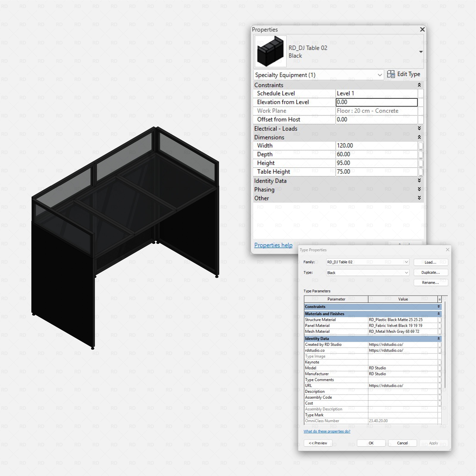Screen dimensions: 476x476
Task: Click Cancel in Type Properties
Action: point(402,443)
